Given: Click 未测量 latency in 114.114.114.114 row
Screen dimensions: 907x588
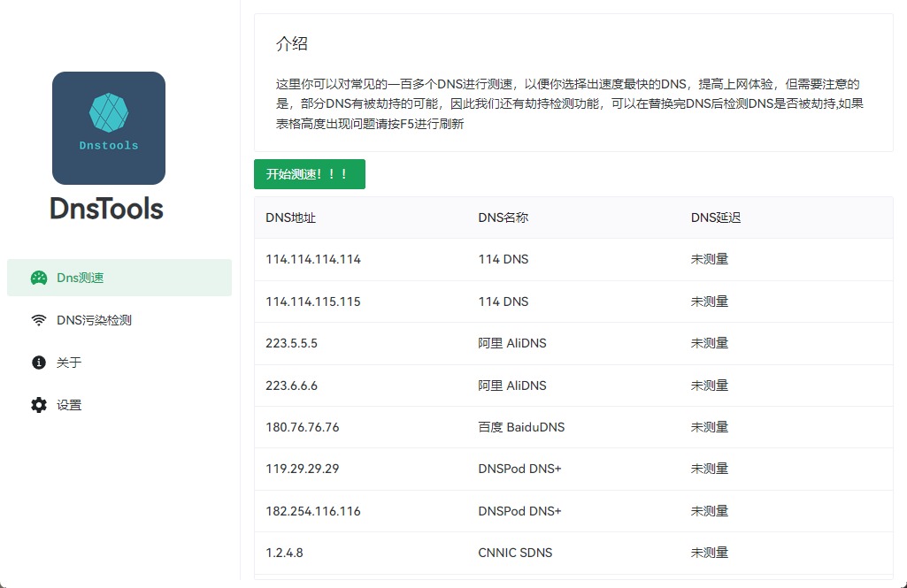Looking at the screenshot, I should pos(709,260).
